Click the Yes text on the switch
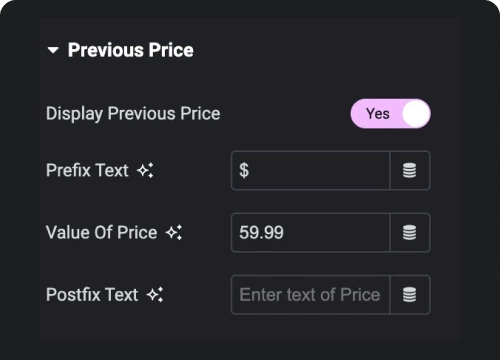Screen dimensions: 500x360 point(378,114)
